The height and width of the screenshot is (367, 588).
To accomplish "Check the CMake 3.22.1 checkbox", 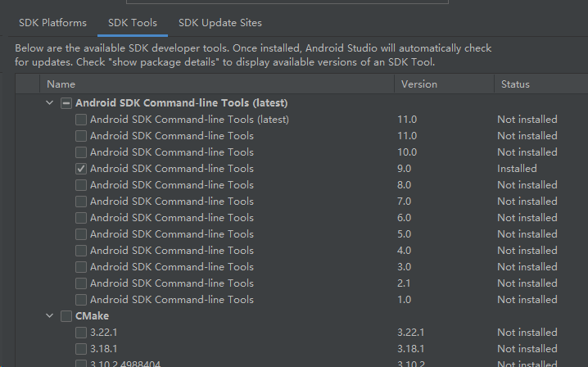I will 81,333.
